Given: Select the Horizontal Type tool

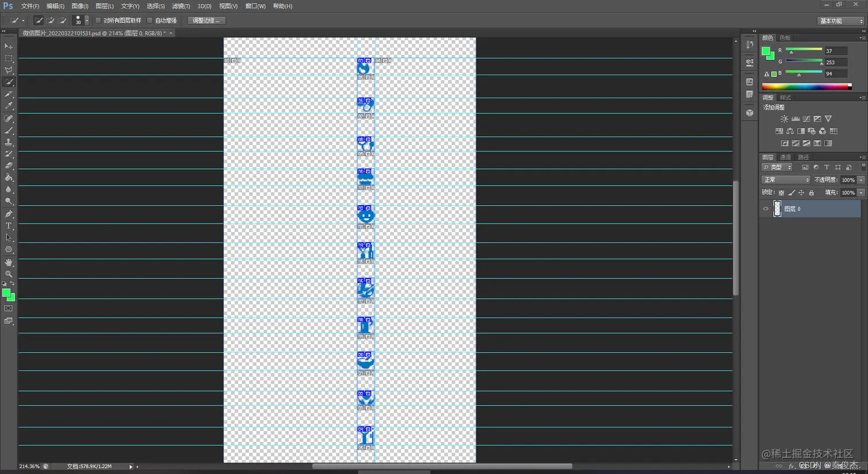Looking at the screenshot, I should (9, 226).
